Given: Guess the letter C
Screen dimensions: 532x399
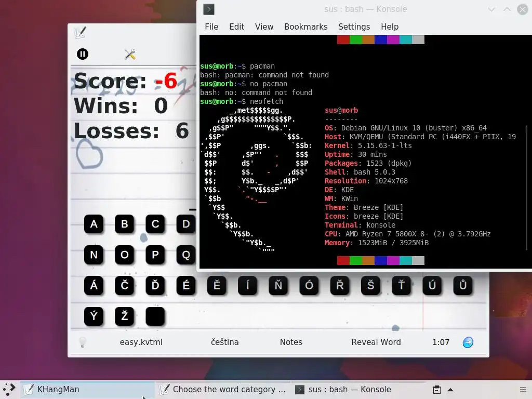Looking at the screenshot, I should point(155,224).
